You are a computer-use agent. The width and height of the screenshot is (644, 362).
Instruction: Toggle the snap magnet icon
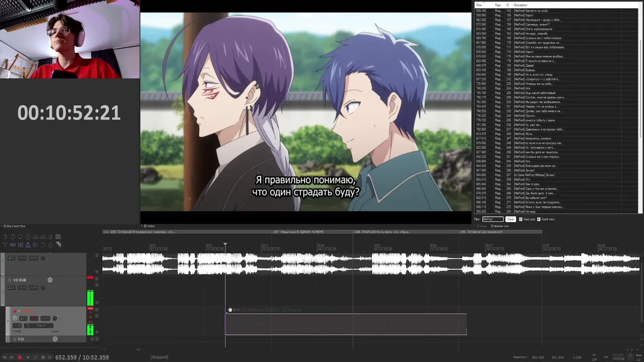[x=43, y=245]
